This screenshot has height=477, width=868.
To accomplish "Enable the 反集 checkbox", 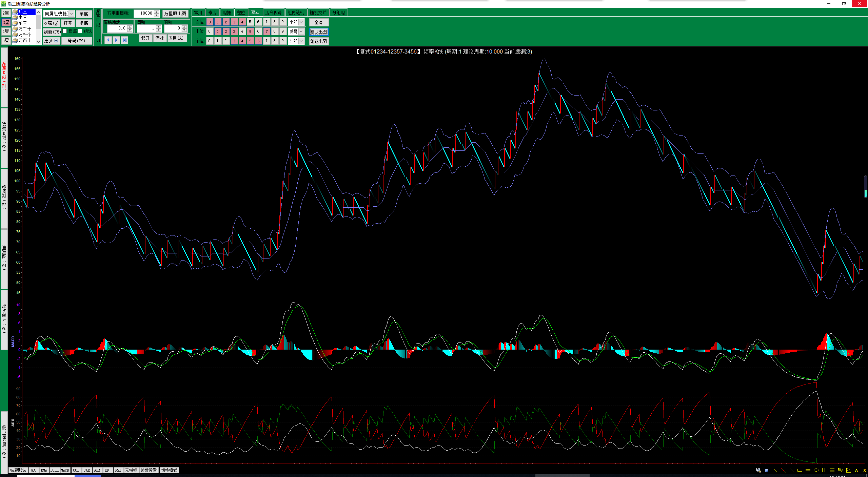I will pyautogui.click(x=65, y=31).
